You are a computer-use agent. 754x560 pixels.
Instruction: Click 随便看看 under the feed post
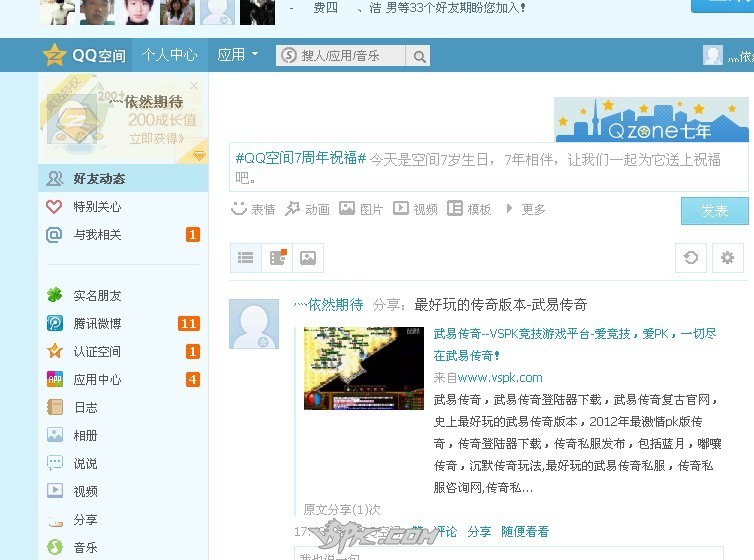point(525,532)
